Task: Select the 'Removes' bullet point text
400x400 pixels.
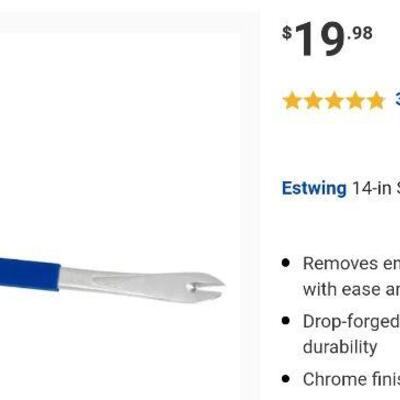Action: pos(340,264)
